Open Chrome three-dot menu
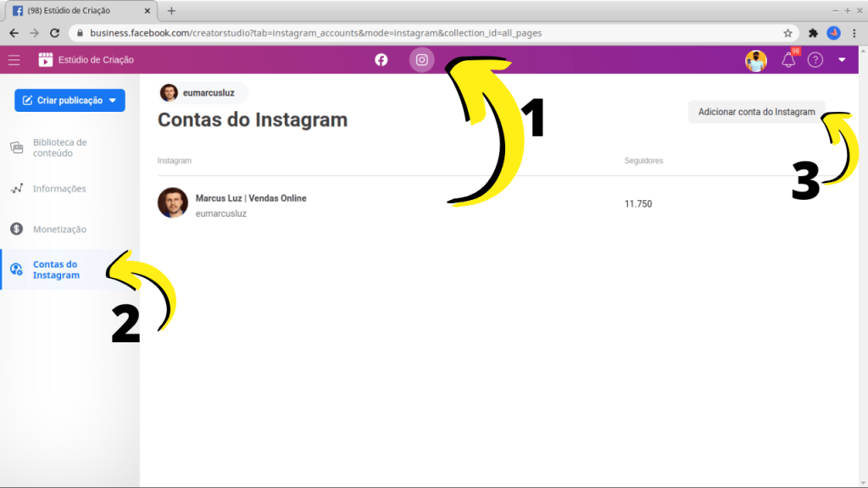Viewport: 868px width, 488px height. 854,33
